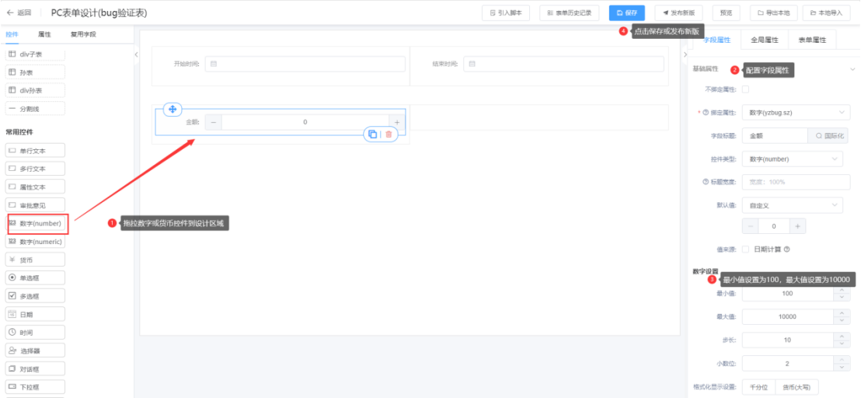The width and height of the screenshot is (868, 398).
Task: Pick the 单选框 radio control
Action: coord(36,278)
